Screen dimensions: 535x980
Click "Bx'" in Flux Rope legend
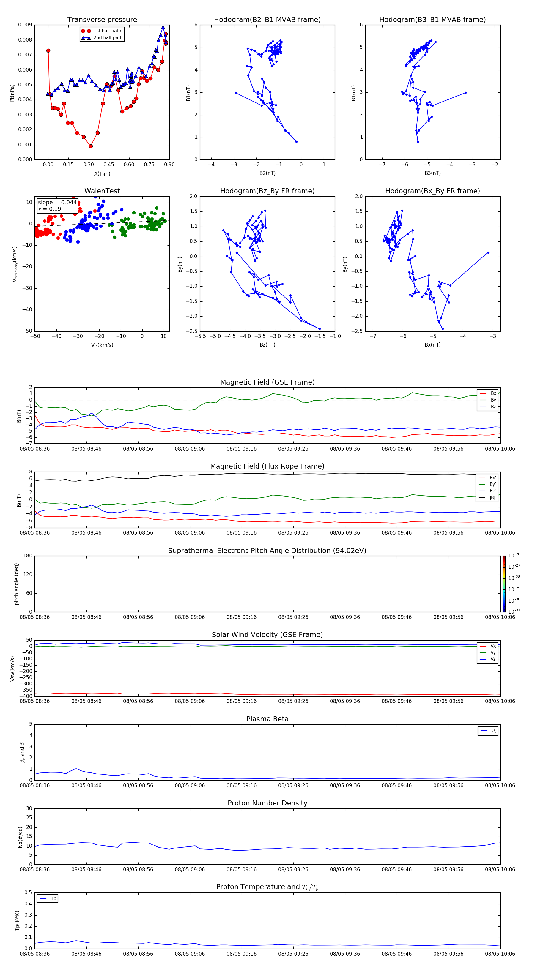493,478
